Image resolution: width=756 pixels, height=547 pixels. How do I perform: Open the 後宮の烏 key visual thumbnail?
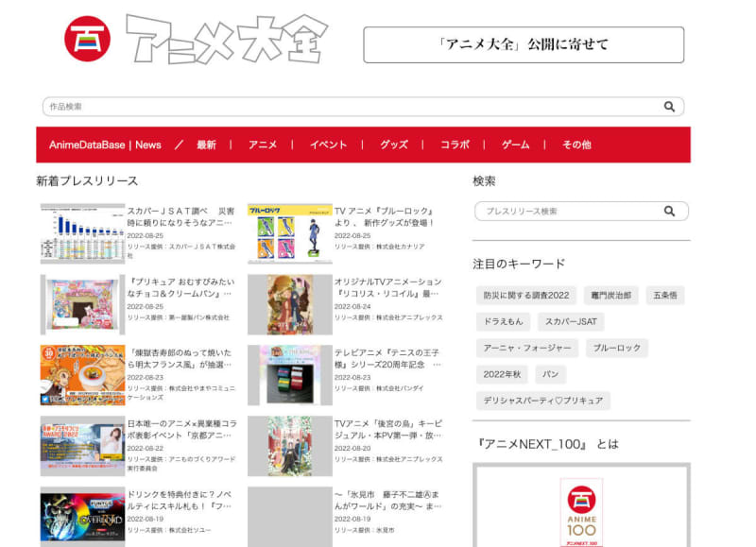290,446
